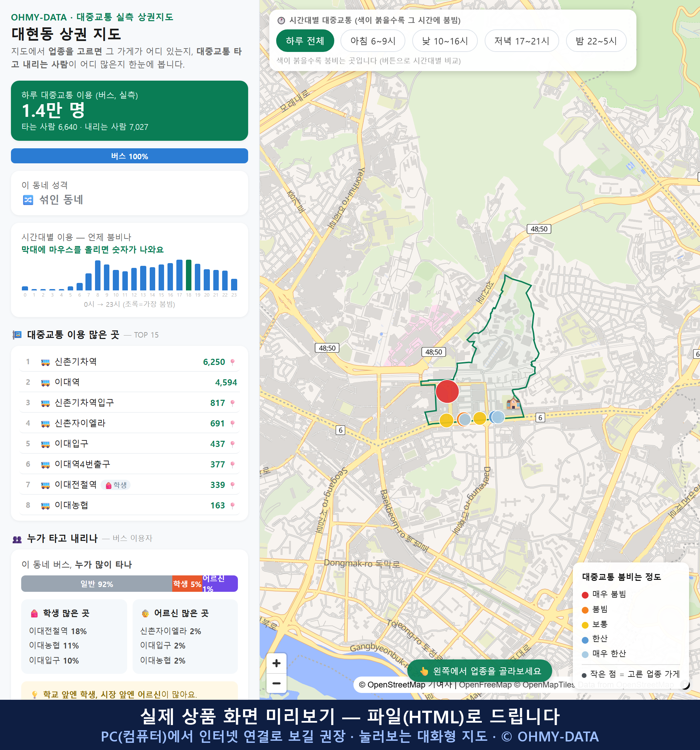Click the shuffle icon next to 섞인 동네

point(28,200)
